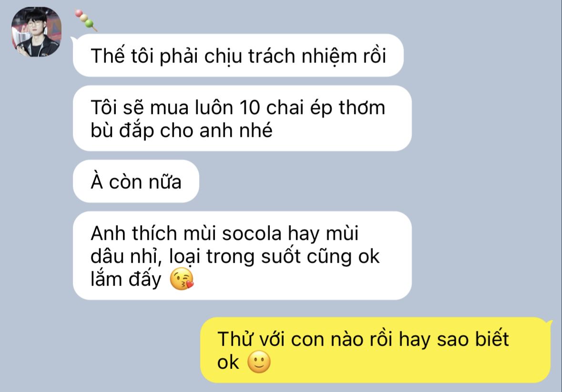Click the dango skewer emoji display name
The height and width of the screenshot is (392, 562).
(x=86, y=20)
